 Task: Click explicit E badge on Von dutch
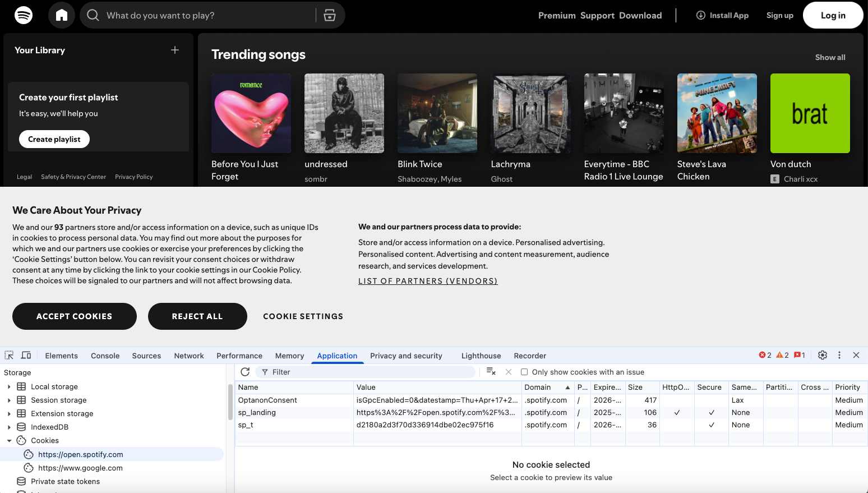pos(775,179)
